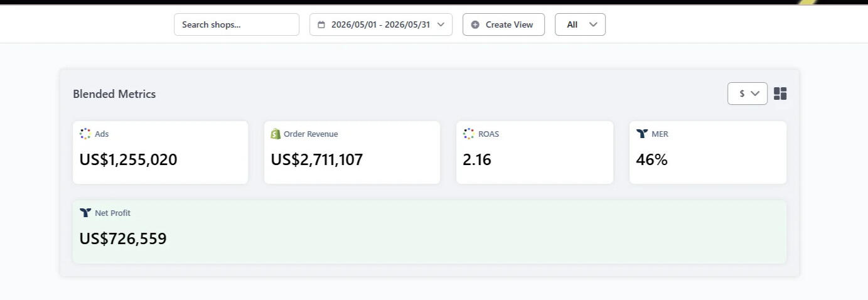Image resolution: width=868 pixels, height=300 pixels.
Task: Expand the date range chevron arrow
Action: (441, 24)
